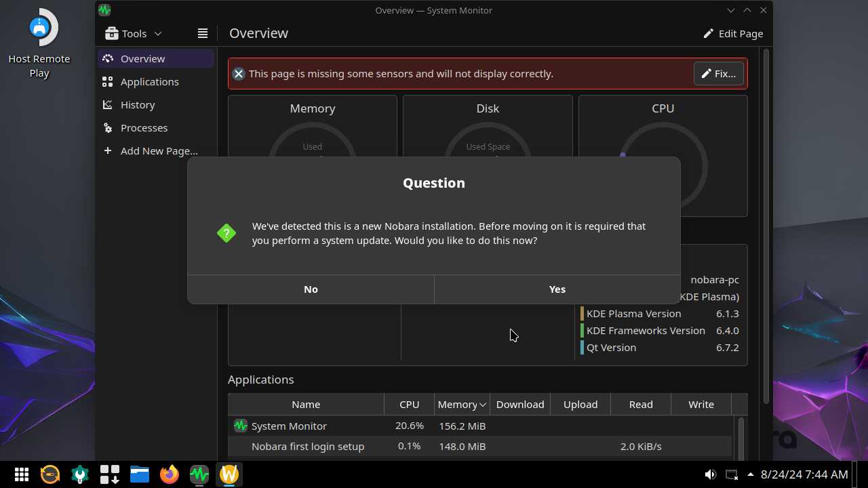Select the Nobara first login setup row
868x488 pixels.
click(x=480, y=446)
